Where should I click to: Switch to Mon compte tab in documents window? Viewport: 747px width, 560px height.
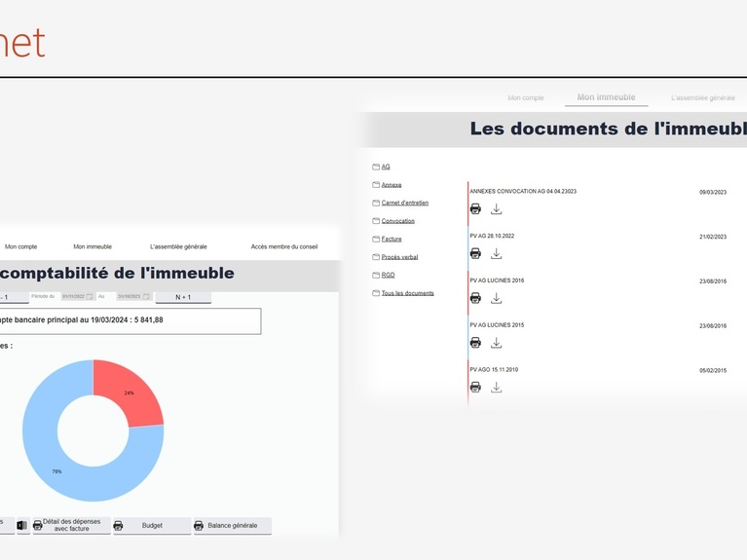tap(526, 97)
